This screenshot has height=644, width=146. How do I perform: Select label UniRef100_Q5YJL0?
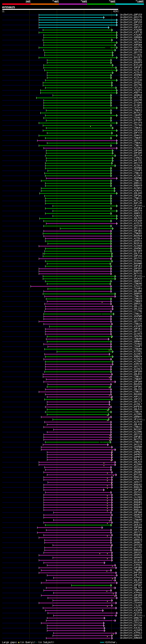[x=131, y=228]
